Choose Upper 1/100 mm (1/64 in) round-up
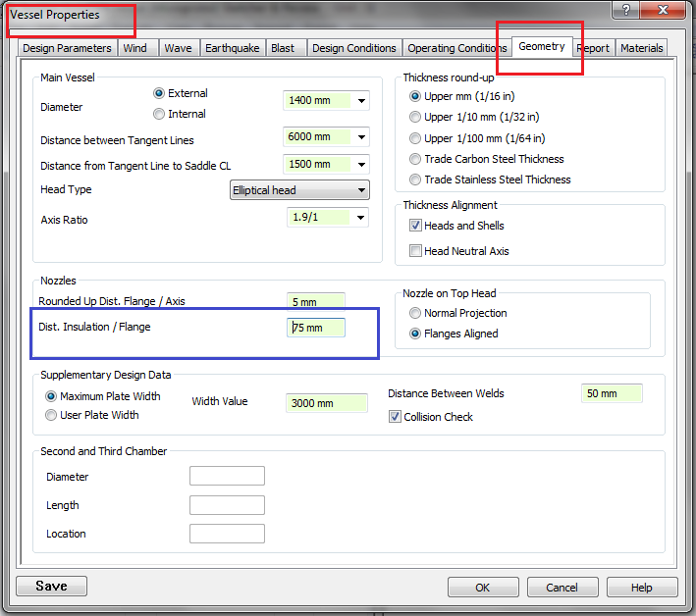Image resolution: width=696 pixels, height=616 pixels. coord(414,138)
